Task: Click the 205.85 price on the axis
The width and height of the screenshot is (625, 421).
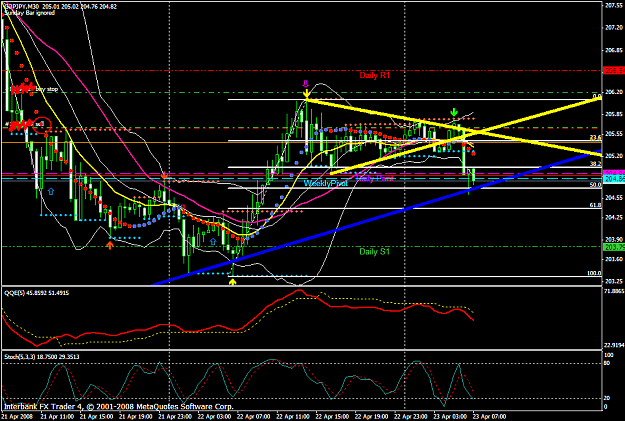Action: 615,114
